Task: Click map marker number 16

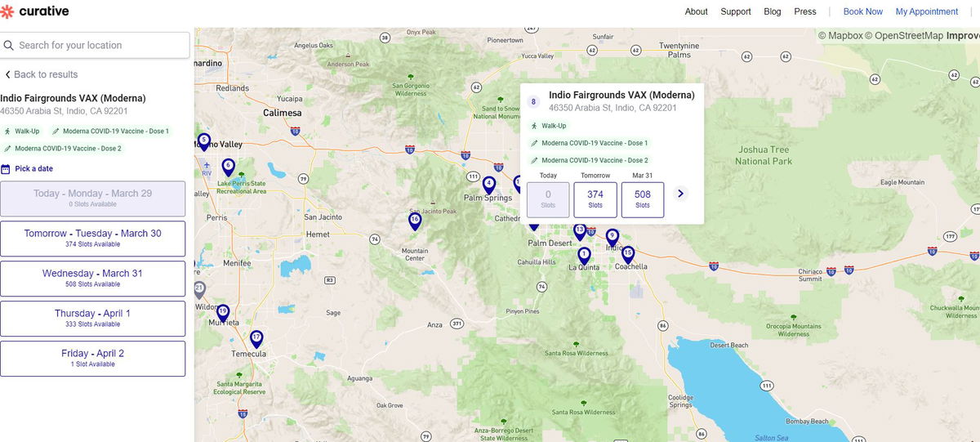Action: click(x=415, y=221)
